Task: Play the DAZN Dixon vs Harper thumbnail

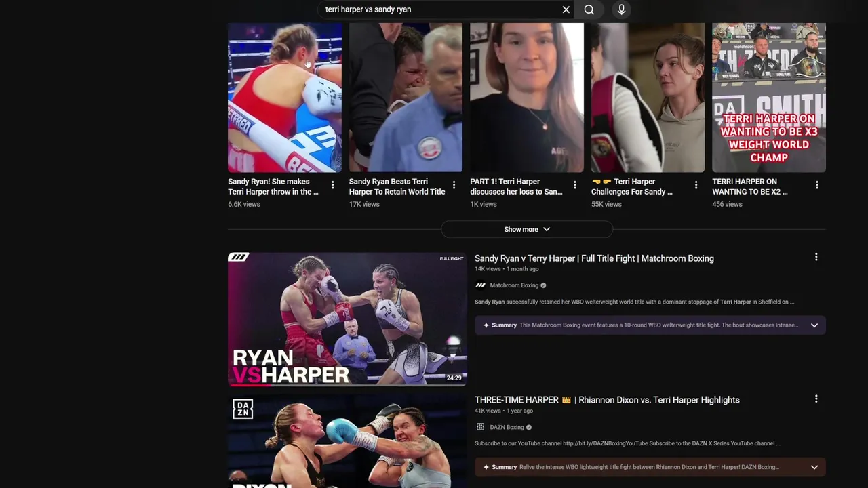Action: tap(347, 441)
